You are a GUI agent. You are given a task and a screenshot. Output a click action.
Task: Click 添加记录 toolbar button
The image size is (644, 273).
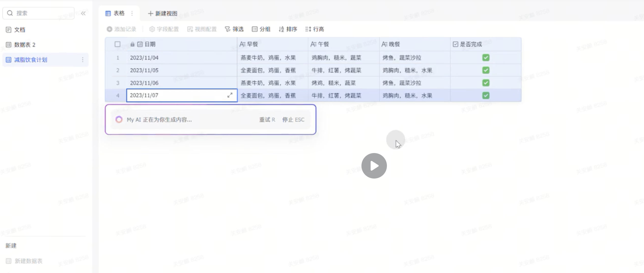tap(121, 29)
